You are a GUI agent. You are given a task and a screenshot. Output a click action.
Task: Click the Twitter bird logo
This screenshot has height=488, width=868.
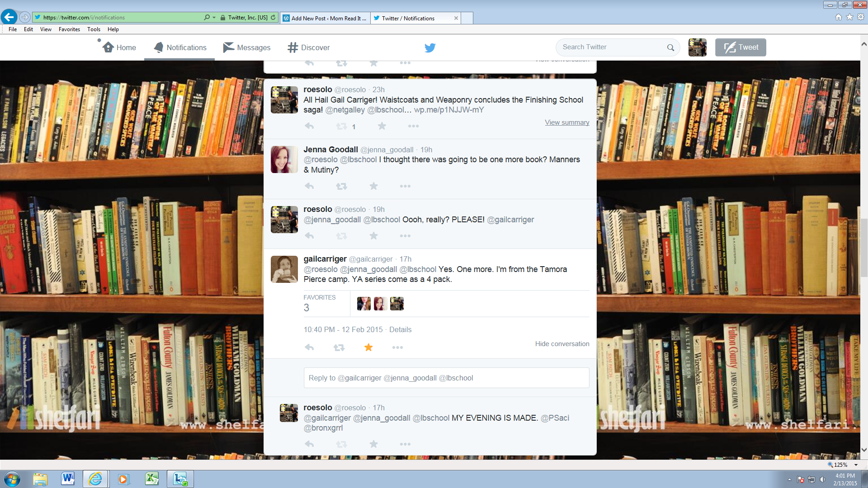click(x=429, y=47)
